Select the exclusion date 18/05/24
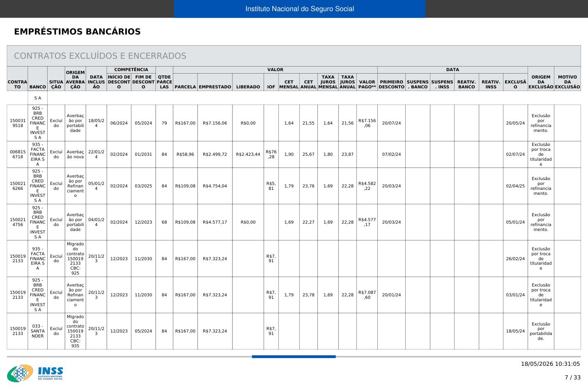This screenshot has width=588, height=388. [x=515, y=331]
